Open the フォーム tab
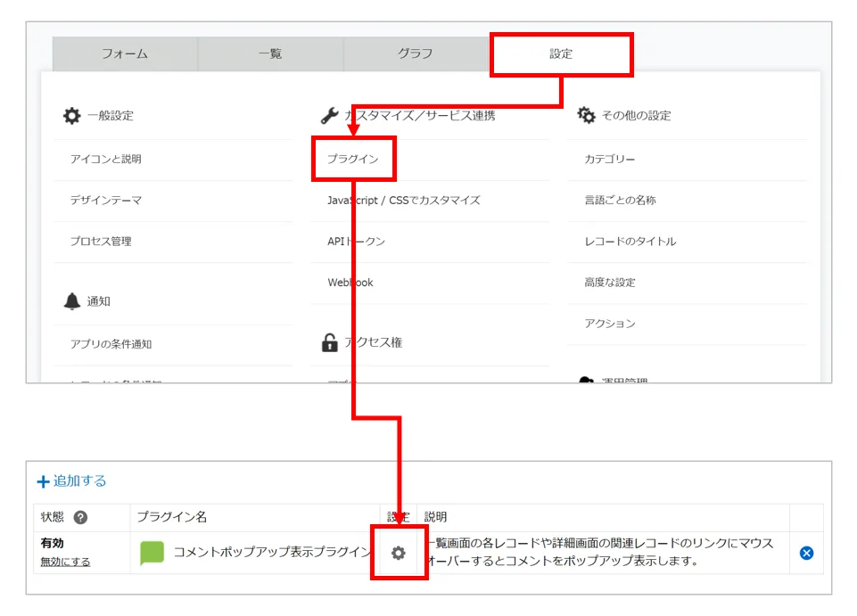Image resolution: width=857 pixels, height=616 pixels. click(125, 53)
